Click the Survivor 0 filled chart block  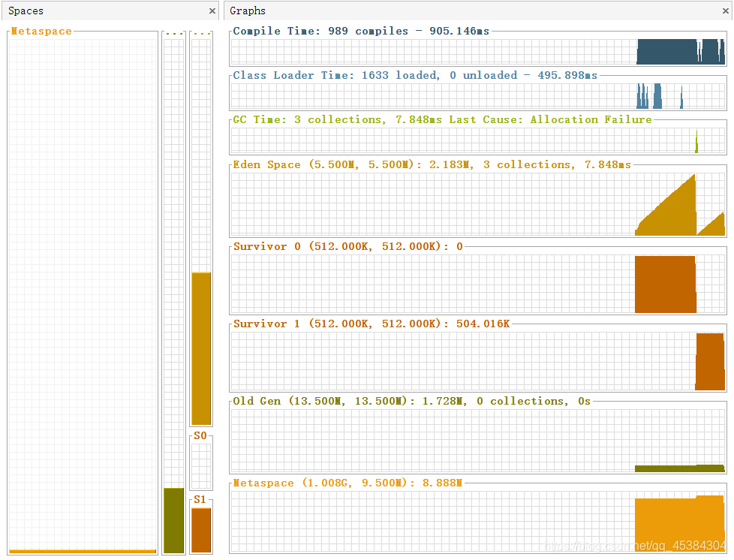pyautogui.click(x=666, y=285)
